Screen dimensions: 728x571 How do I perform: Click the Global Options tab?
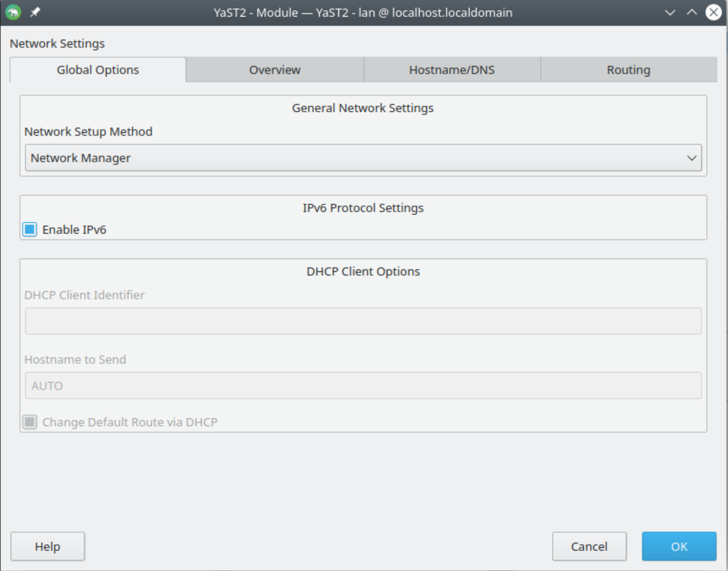click(98, 70)
